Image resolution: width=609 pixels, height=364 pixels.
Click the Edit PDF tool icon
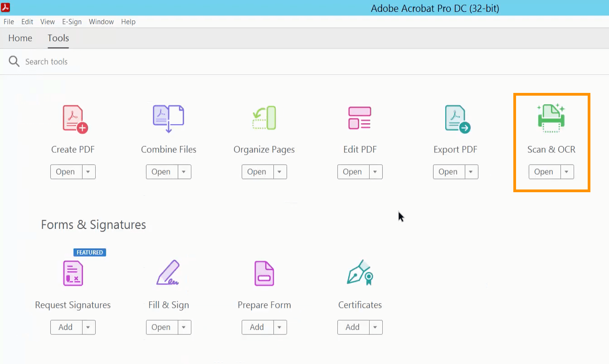pyautogui.click(x=360, y=118)
